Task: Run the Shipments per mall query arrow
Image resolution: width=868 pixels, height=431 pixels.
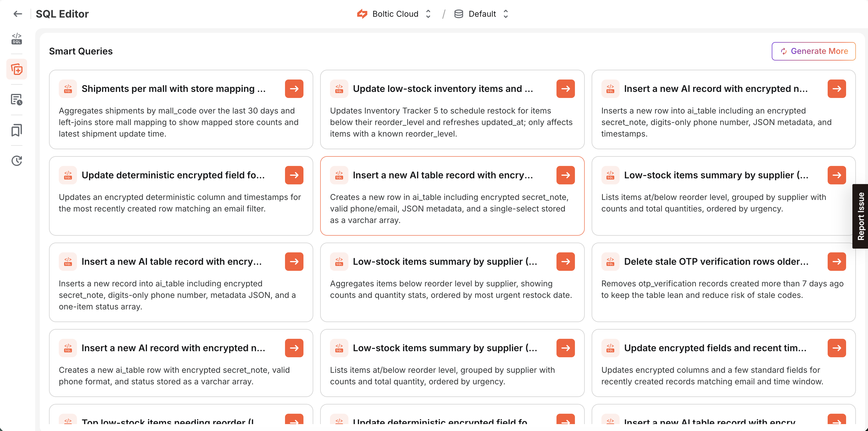Action: [x=294, y=89]
